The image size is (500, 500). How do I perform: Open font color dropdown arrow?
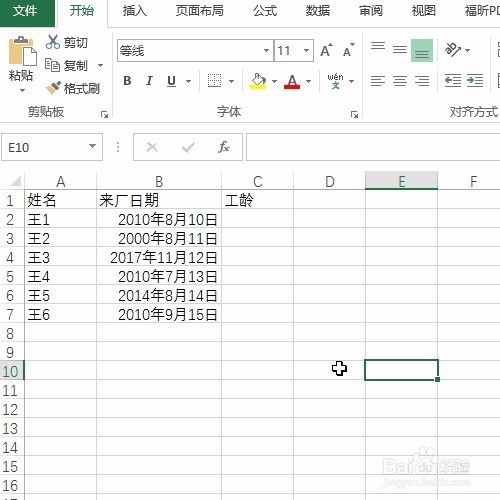[308, 81]
